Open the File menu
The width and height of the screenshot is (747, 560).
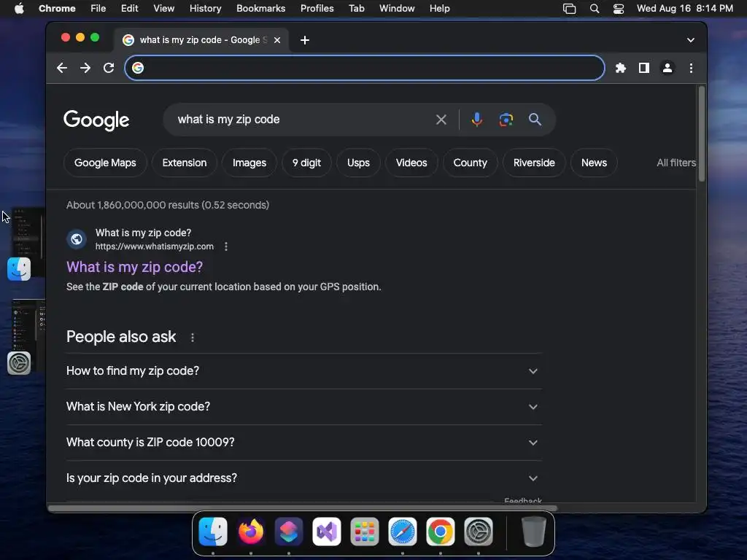pos(98,9)
